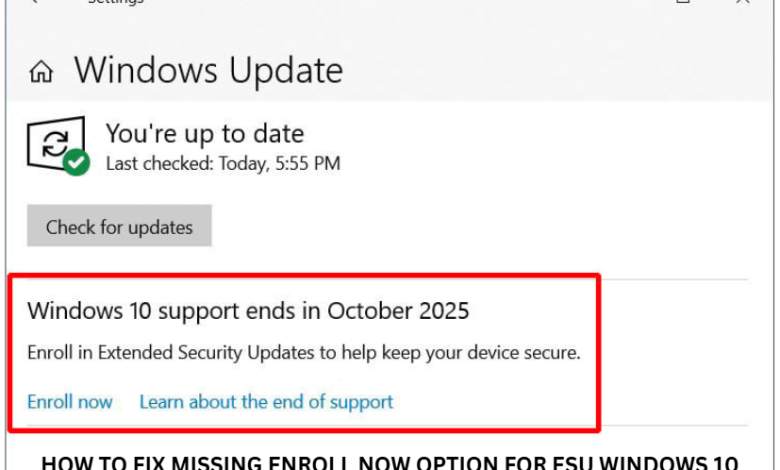Click the divider line below Check for updates
Screen dimensions: 780x470
(680, 279)
